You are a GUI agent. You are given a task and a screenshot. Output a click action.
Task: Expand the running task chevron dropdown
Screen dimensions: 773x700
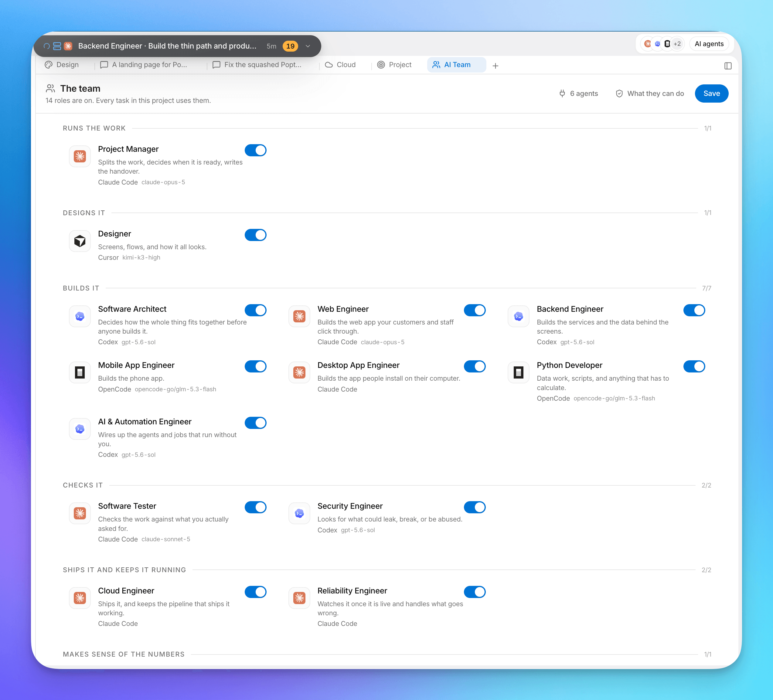(x=308, y=46)
